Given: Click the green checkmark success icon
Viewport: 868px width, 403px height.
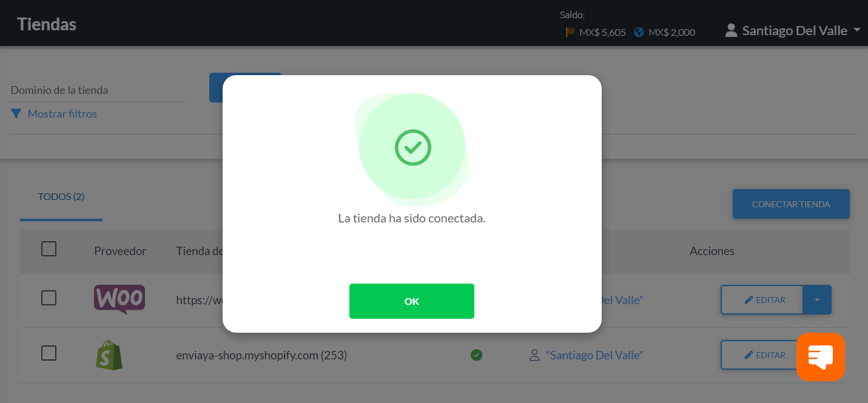Looking at the screenshot, I should (x=413, y=147).
